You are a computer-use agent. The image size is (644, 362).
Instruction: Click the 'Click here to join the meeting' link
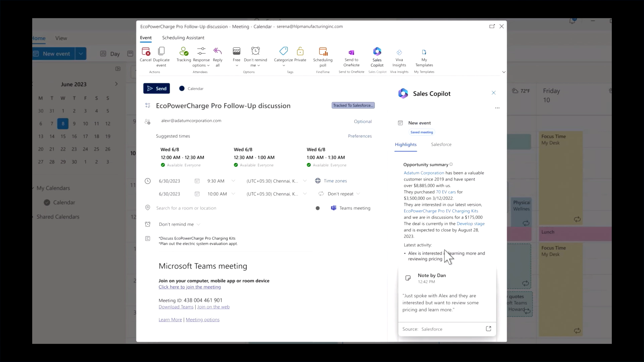click(190, 287)
